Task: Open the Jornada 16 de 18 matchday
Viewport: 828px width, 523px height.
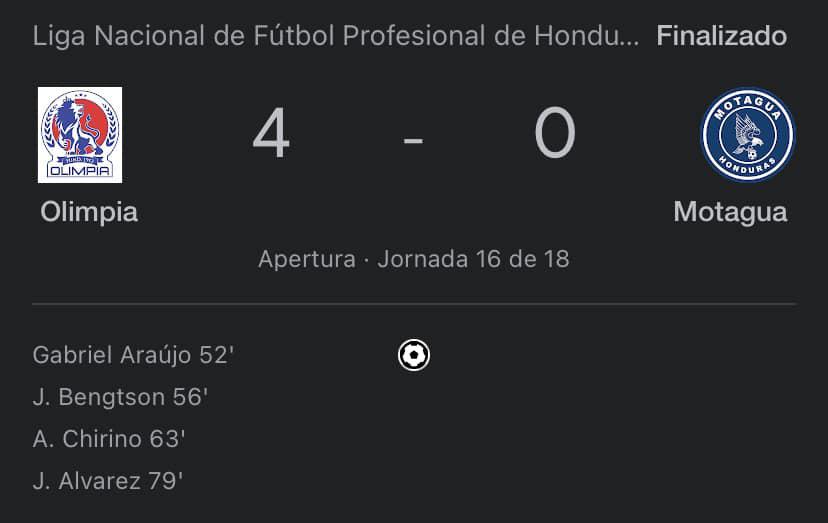Action: pos(473,259)
